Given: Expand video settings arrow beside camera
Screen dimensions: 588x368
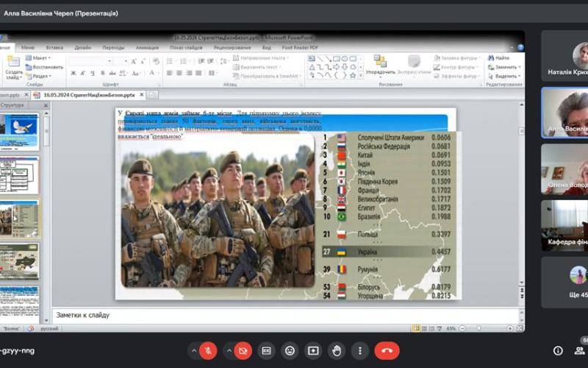Looking at the screenshot, I should 229,351.
